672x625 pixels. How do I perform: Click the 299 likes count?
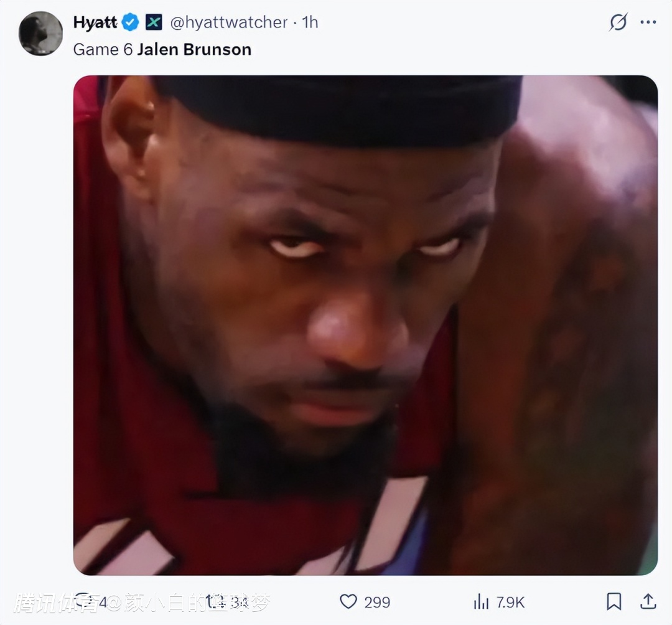click(x=377, y=602)
